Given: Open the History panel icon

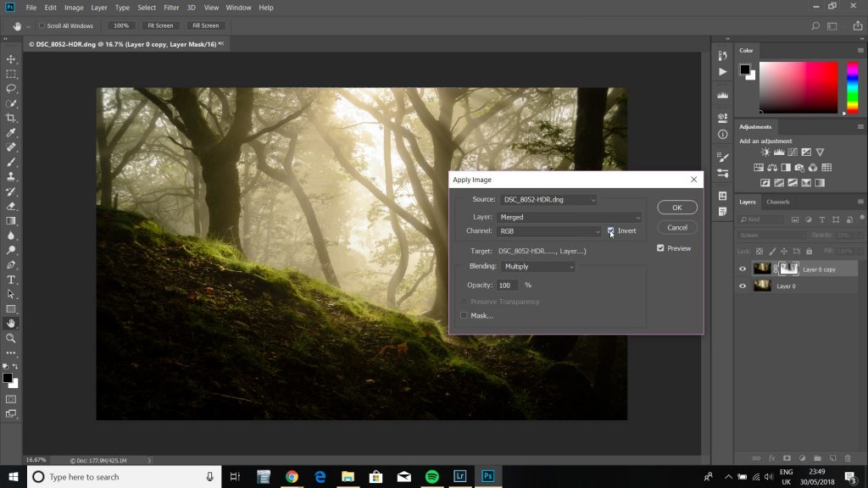Looking at the screenshot, I should pos(722,55).
